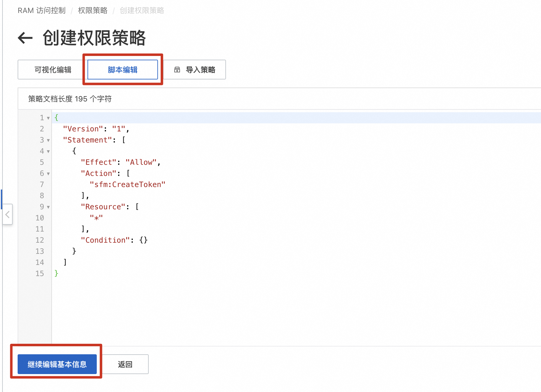Collapse the Action fold arrow on line 6
Screen dimensions: 541x392
click(48, 174)
